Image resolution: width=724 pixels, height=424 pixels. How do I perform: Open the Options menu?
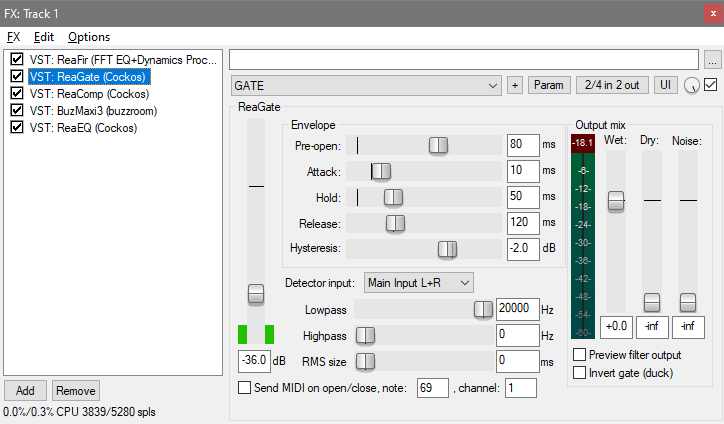tap(89, 37)
